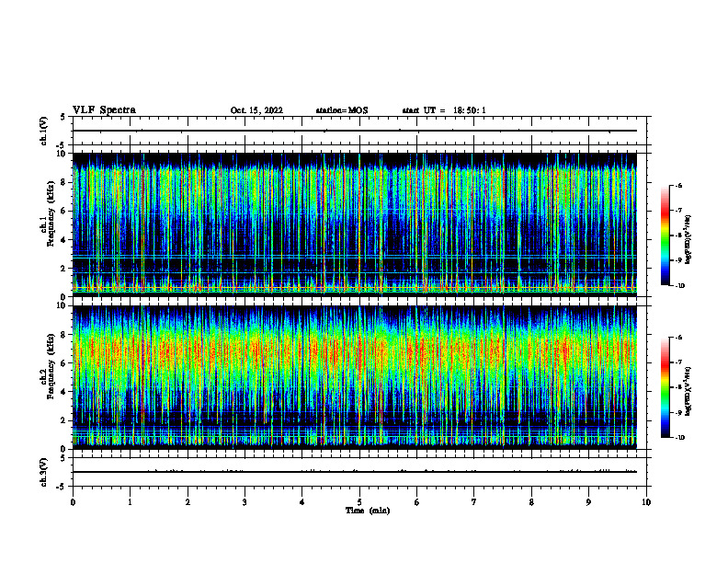Select the "Oct. 15, 2022" date label
Screen dimensions: 728x563
(256, 110)
